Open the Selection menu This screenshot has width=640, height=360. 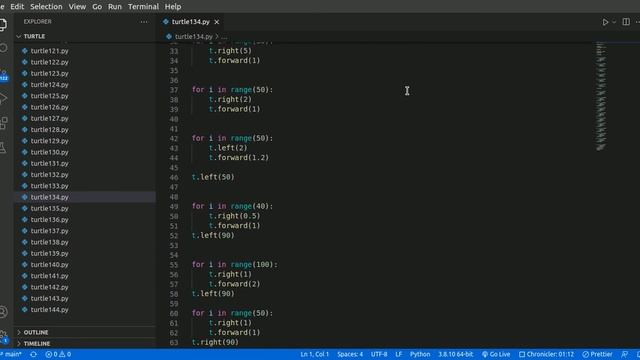click(46, 7)
